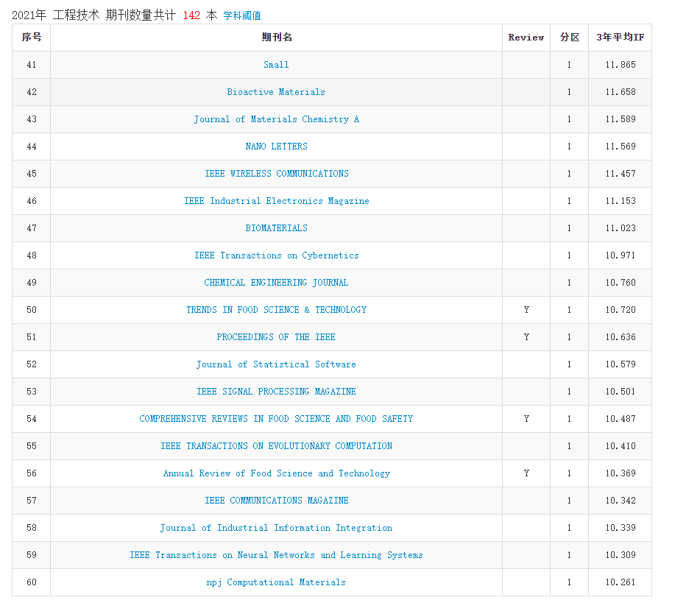
Task: Select IF value 11.457
Action: pos(620,174)
